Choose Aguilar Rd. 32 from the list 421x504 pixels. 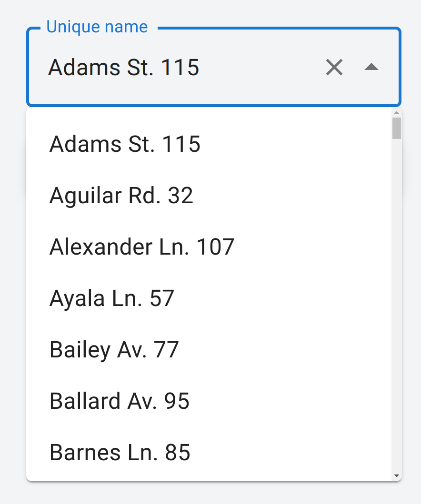tap(121, 196)
